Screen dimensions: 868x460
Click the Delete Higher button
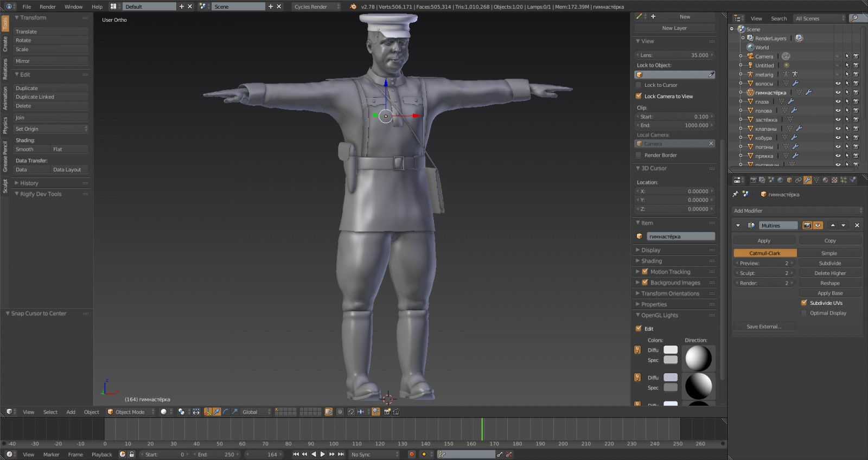pyautogui.click(x=830, y=273)
